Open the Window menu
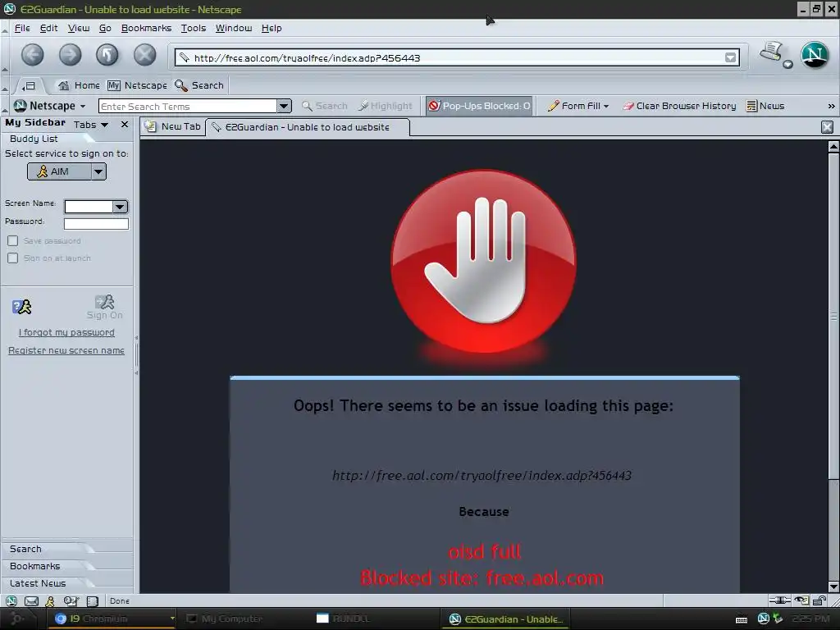Image resolution: width=840 pixels, height=630 pixels. tap(234, 28)
